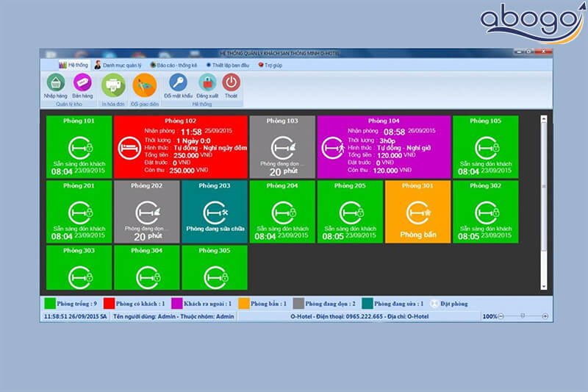Image resolution: width=588 pixels, height=392 pixels.
Task: Click the Đăng xuất lock icon
Action: (207, 82)
